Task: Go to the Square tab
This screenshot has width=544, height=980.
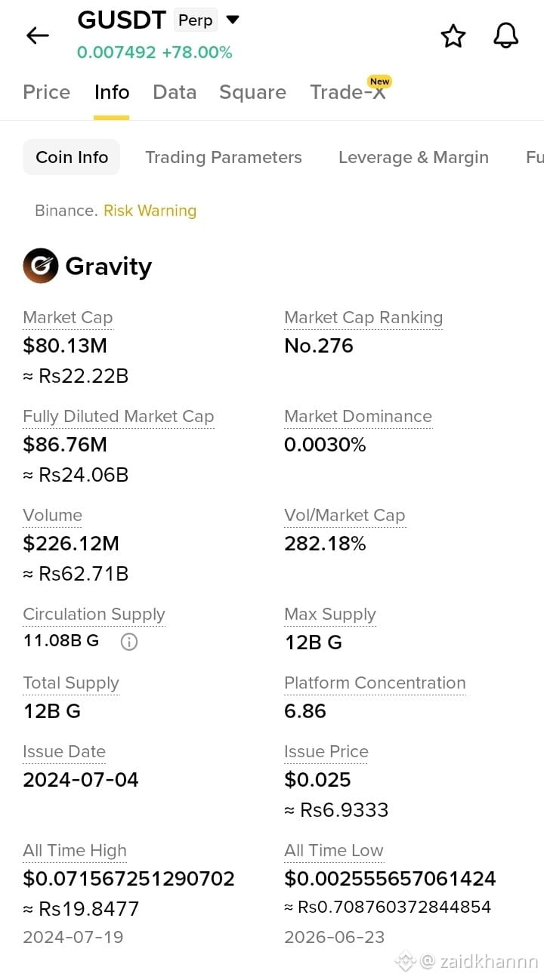Action: point(252,92)
